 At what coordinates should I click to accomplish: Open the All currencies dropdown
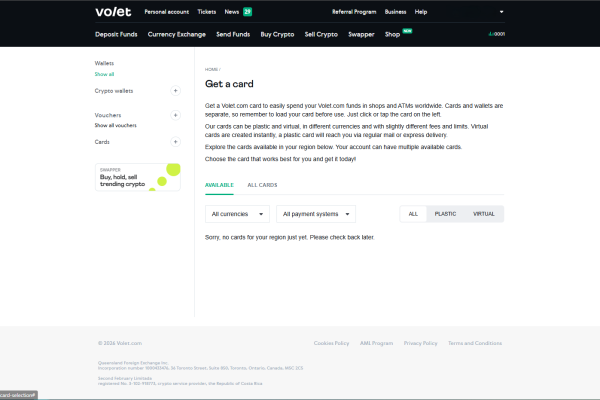click(237, 214)
